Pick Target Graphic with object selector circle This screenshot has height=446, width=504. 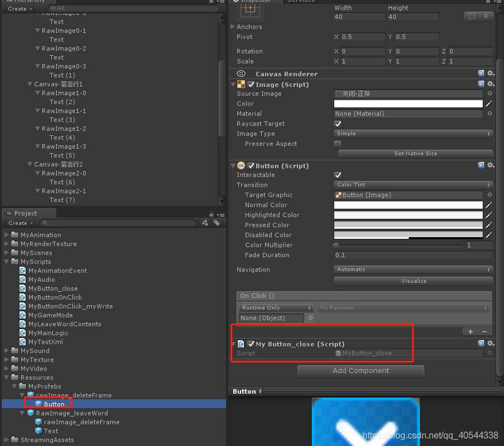click(x=490, y=195)
